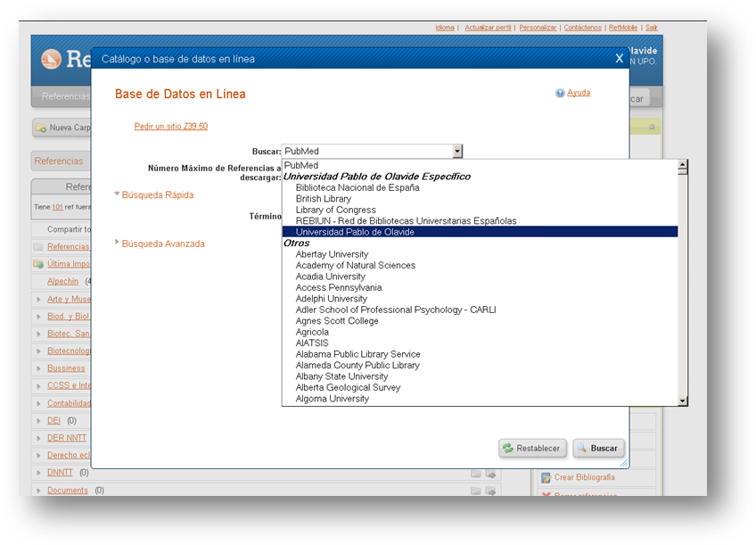Expand the Arte y Muse folder arrow
Image resolution: width=756 pixels, height=545 pixels.
[38, 300]
